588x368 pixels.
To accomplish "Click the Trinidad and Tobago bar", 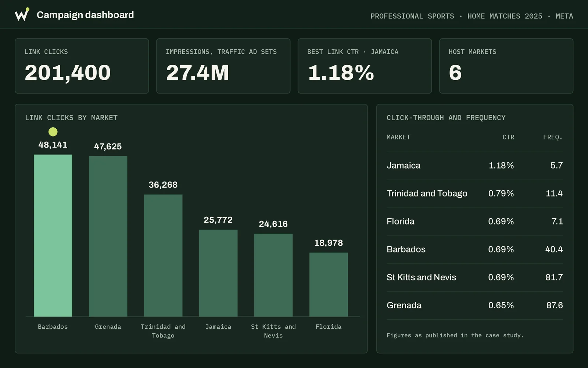I will [x=163, y=255].
